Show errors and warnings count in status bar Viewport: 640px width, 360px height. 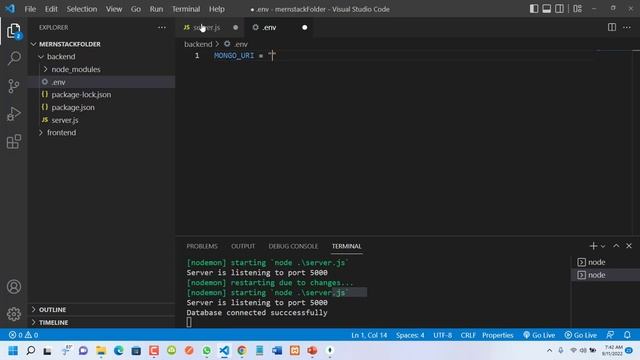coord(23,335)
